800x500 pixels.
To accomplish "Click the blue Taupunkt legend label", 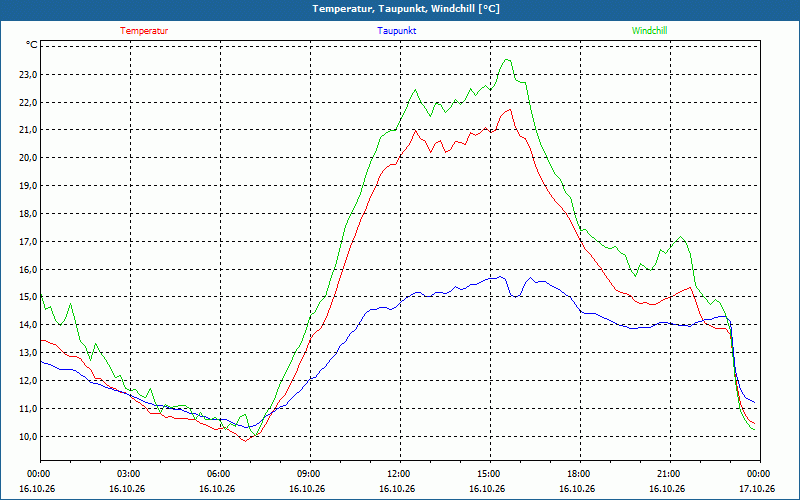I will pyautogui.click(x=396, y=31).
